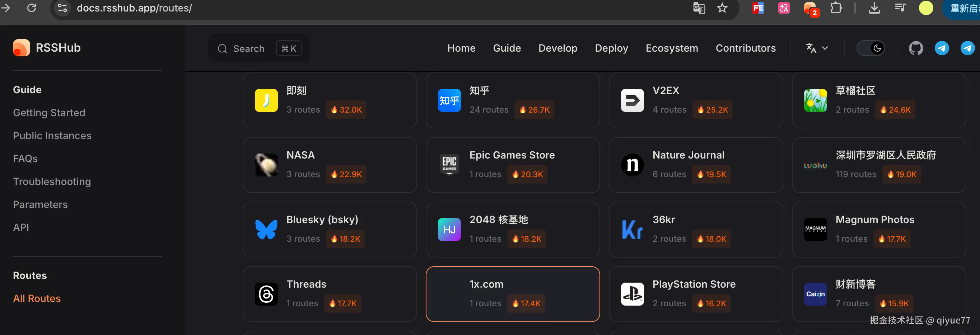
Task: Click the Search input field
Action: [259, 48]
